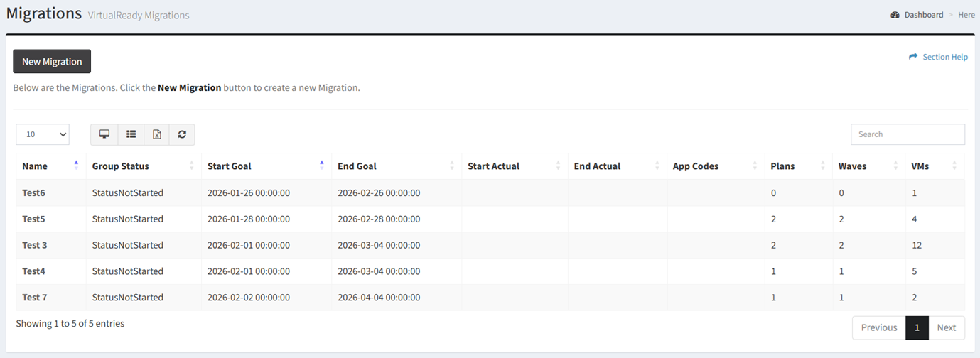Click the Migrations page heading
Screen dimensions: 980x358
(x=44, y=13)
